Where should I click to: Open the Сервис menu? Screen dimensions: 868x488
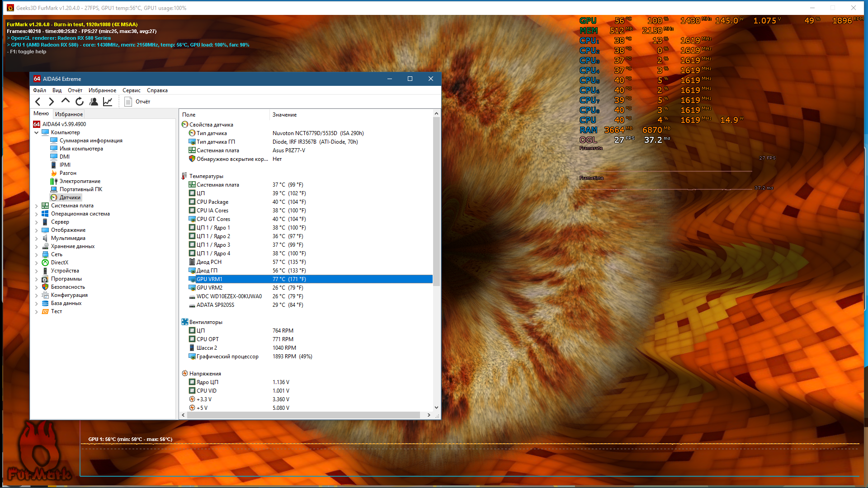click(x=131, y=90)
